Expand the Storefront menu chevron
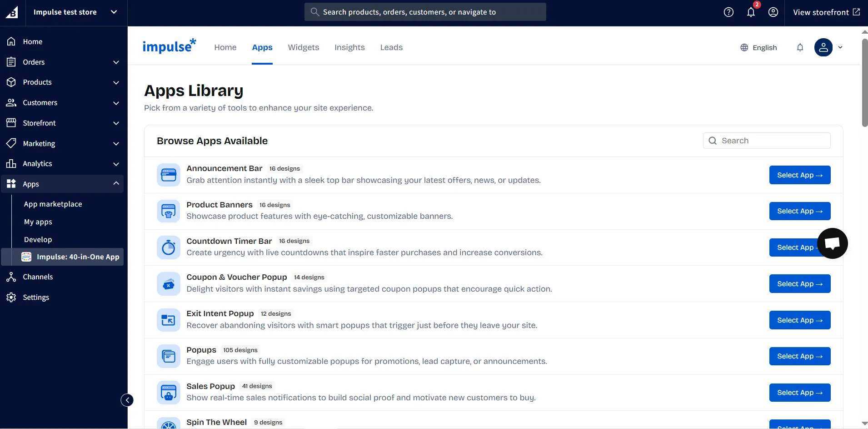The height and width of the screenshot is (429, 868). pos(116,123)
